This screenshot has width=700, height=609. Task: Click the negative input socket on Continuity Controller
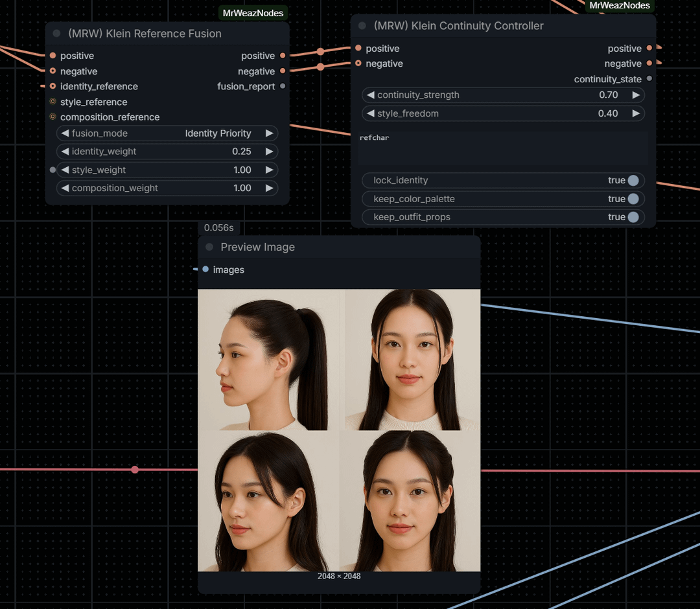pyautogui.click(x=357, y=63)
